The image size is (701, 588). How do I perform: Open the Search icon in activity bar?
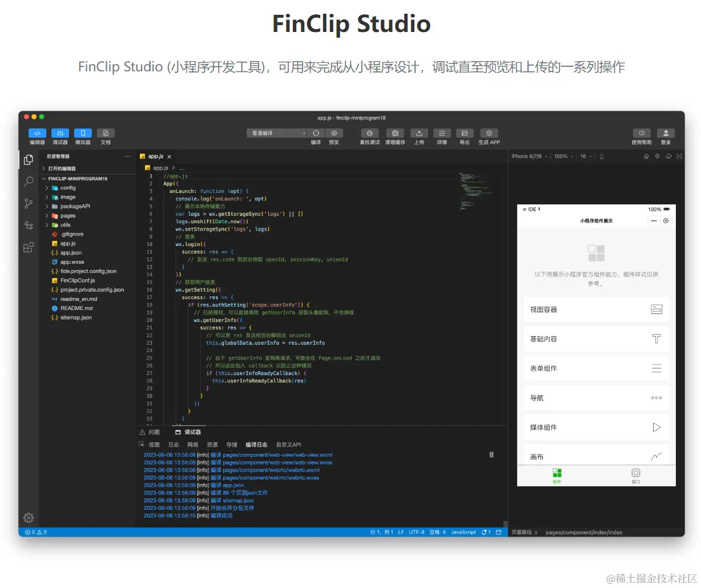coord(29,182)
